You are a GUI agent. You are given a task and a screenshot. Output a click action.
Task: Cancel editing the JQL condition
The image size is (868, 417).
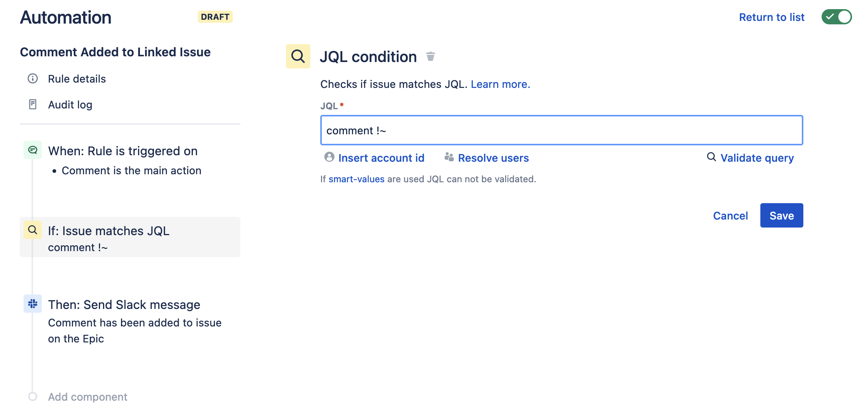tap(730, 215)
